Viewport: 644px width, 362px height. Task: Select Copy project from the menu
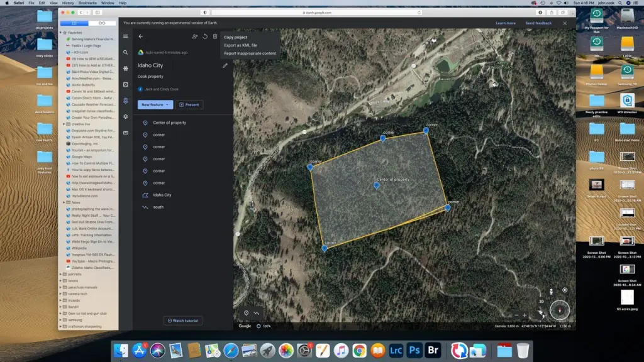pyautogui.click(x=235, y=37)
